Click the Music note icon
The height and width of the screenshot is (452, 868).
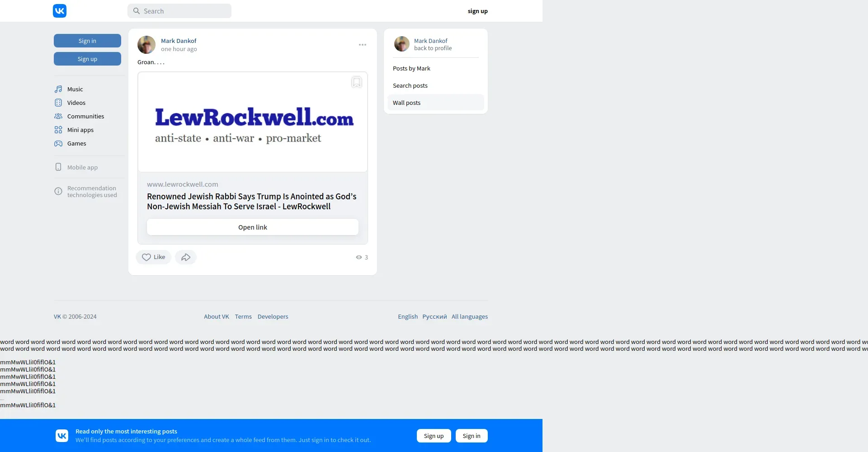point(58,89)
